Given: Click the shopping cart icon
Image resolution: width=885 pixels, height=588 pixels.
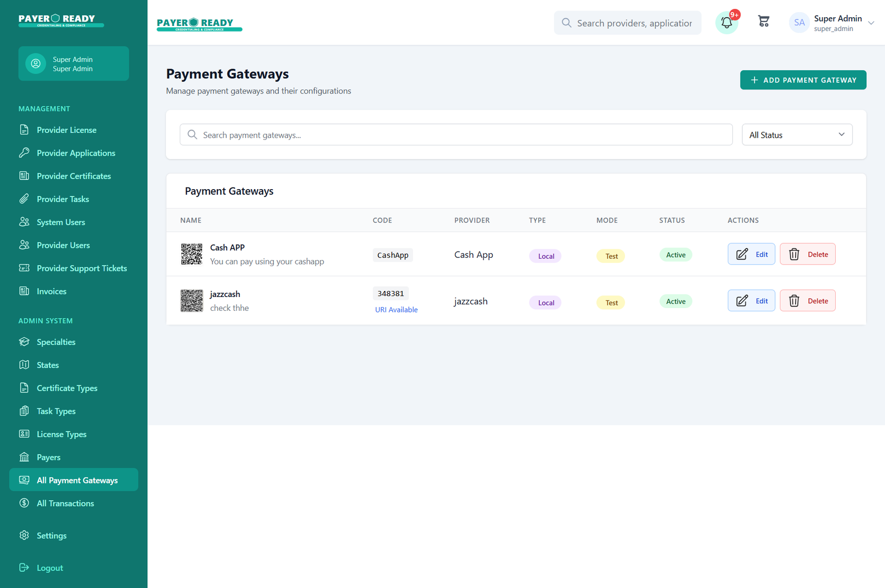Looking at the screenshot, I should [x=764, y=22].
